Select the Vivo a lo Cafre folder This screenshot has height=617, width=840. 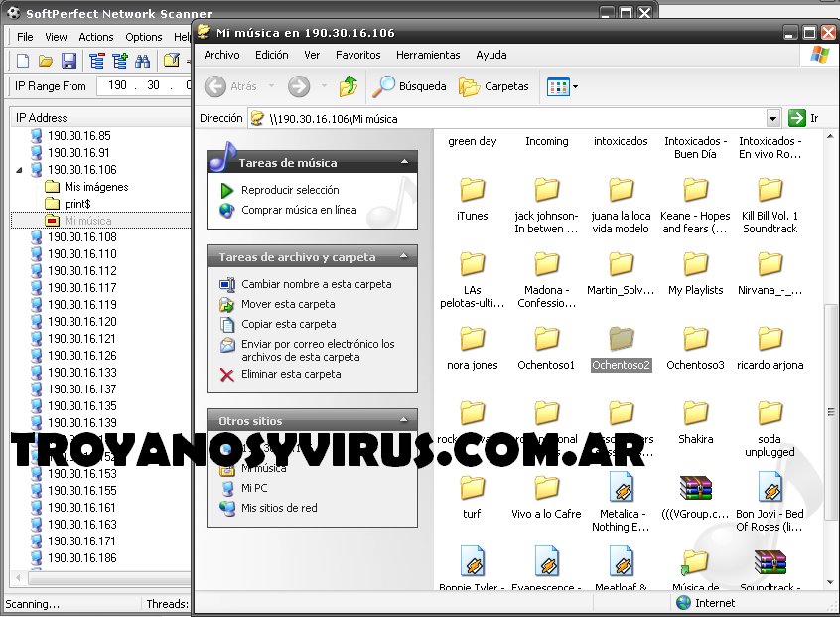click(546, 488)
